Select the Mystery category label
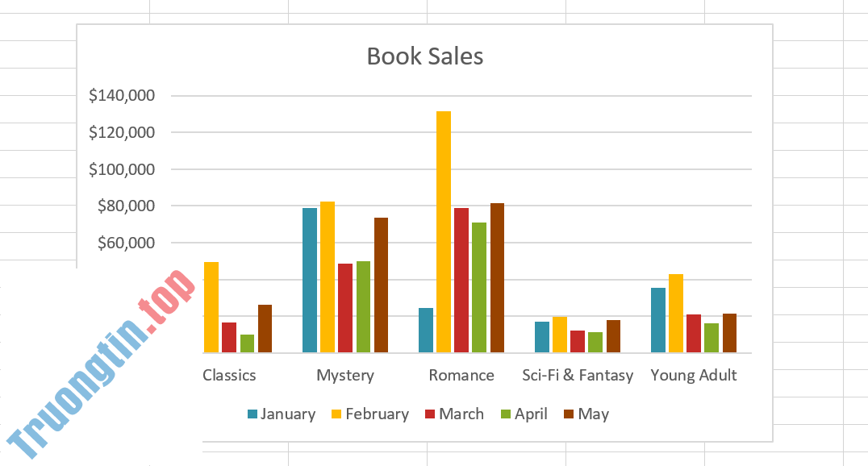868x466 pixels. (x=345, y=376)
